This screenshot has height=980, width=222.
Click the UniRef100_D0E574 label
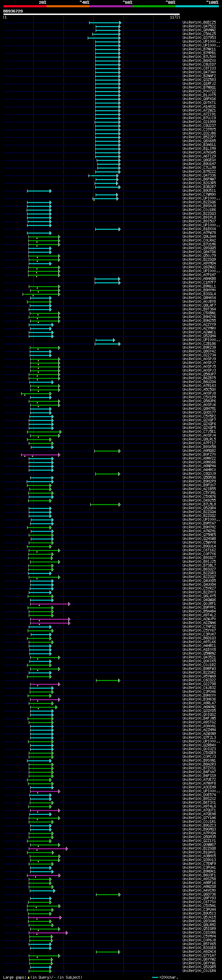[199, 795]
